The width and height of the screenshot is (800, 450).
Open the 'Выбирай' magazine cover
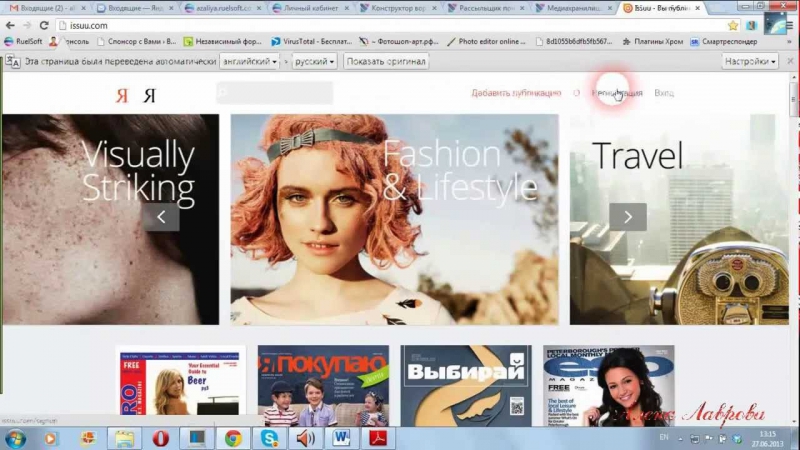pyautogui.click(x=466, y=386)
